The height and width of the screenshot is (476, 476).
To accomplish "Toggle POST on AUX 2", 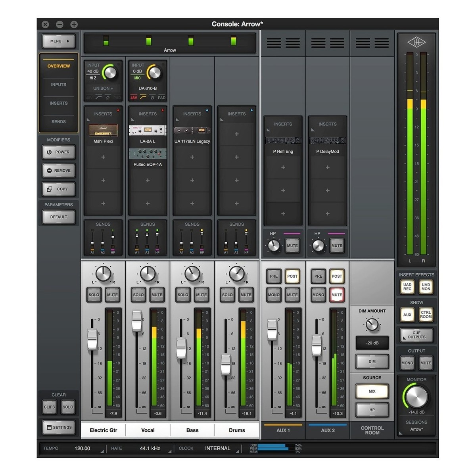I will click(x=337, y=276).
